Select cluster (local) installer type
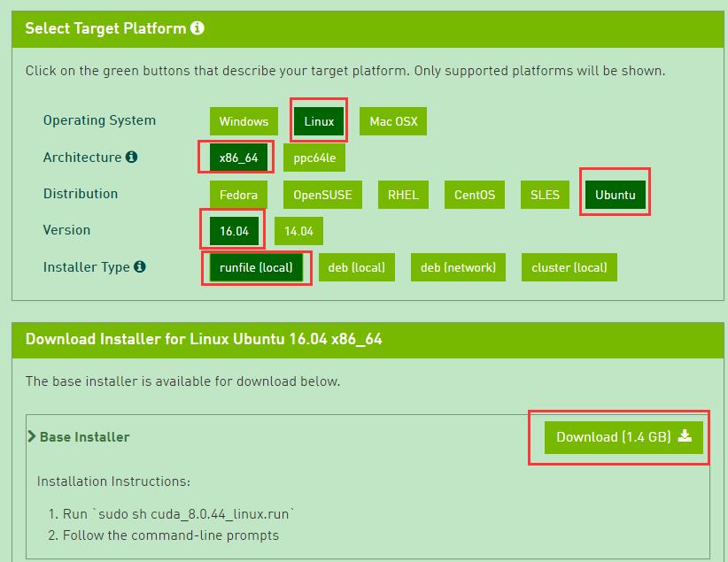The image size is (728, 562). [569, 267]
